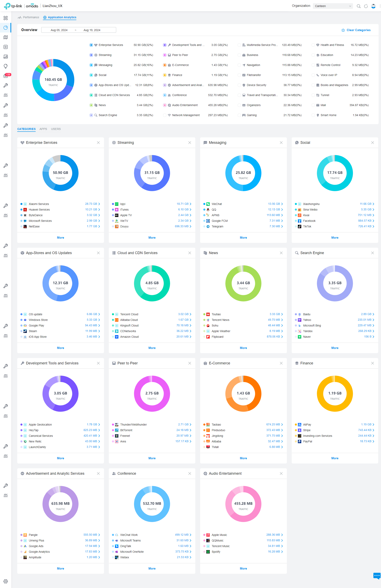Expand Baidu details chevron
The height and width of the screenshot is (588, 381).
coord(373,314)
